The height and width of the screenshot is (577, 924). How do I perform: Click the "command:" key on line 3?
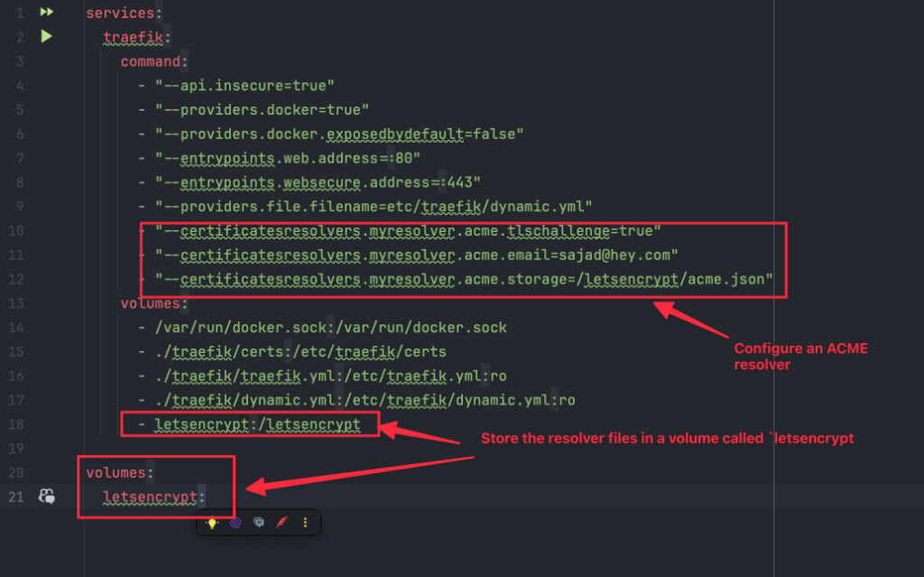[153, 61]
